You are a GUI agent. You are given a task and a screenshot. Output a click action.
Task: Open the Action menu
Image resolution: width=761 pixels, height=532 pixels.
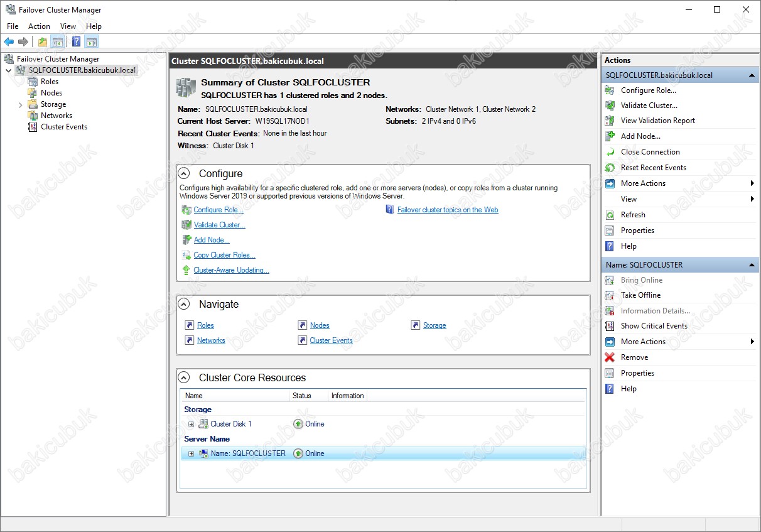click(39, 26)
